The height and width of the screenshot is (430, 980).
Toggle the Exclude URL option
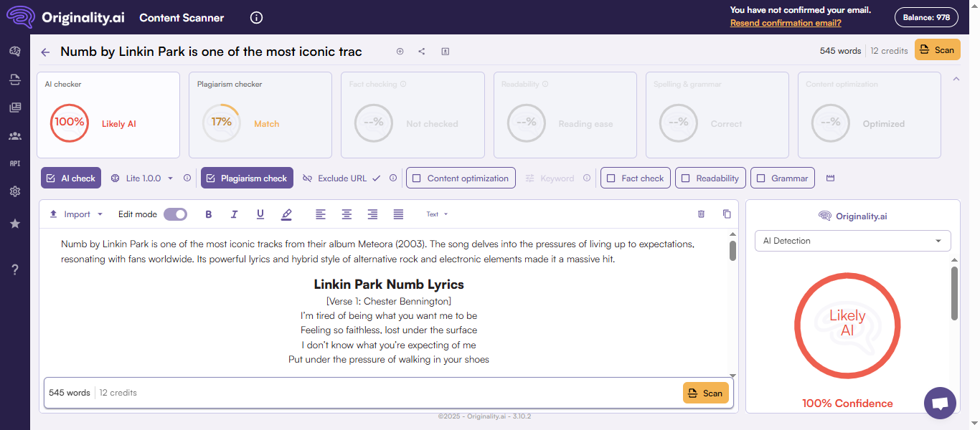click(341, 178)
